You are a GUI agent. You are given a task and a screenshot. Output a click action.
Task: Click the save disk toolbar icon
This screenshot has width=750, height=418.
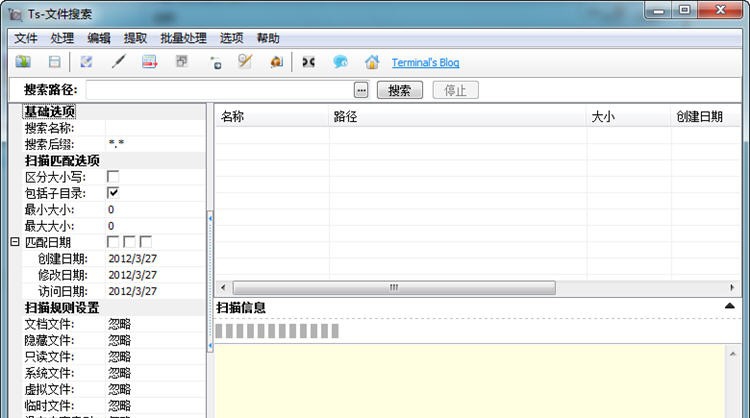pyautogui.click(x=55, y=62)
